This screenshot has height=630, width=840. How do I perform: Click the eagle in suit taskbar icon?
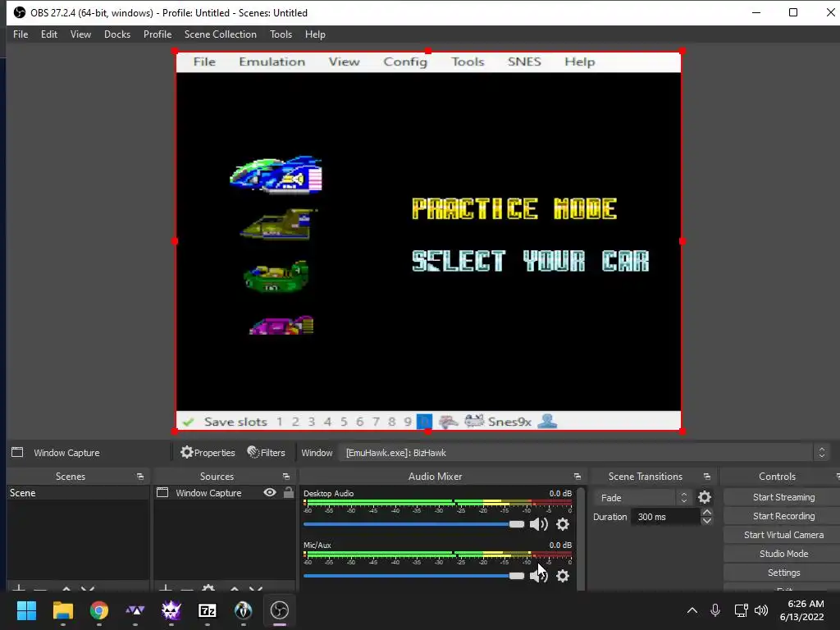243,610
